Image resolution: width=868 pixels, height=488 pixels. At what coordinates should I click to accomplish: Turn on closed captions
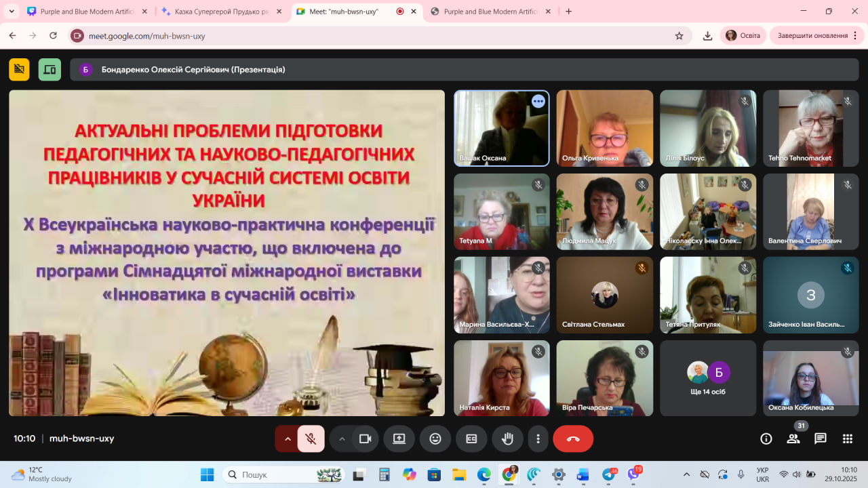[471, 439]
